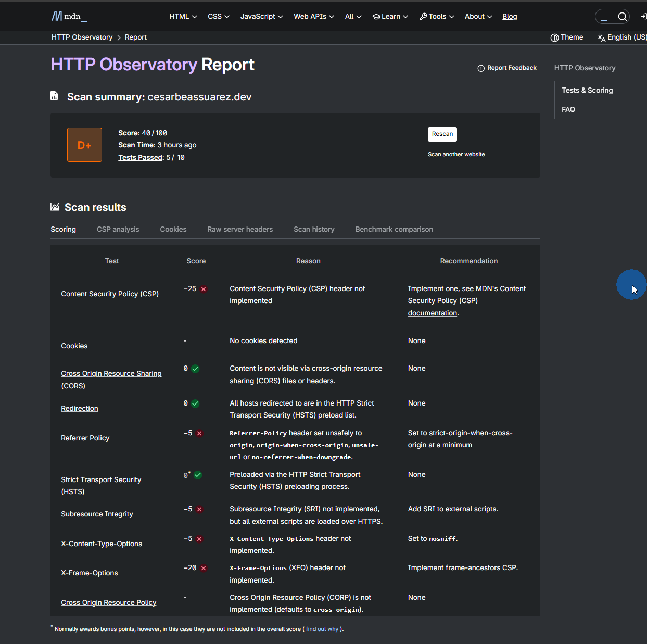Click the orange D+ grade badge
Image resolution: width=647 pixels, height=644 pixels.
(84, 145)
